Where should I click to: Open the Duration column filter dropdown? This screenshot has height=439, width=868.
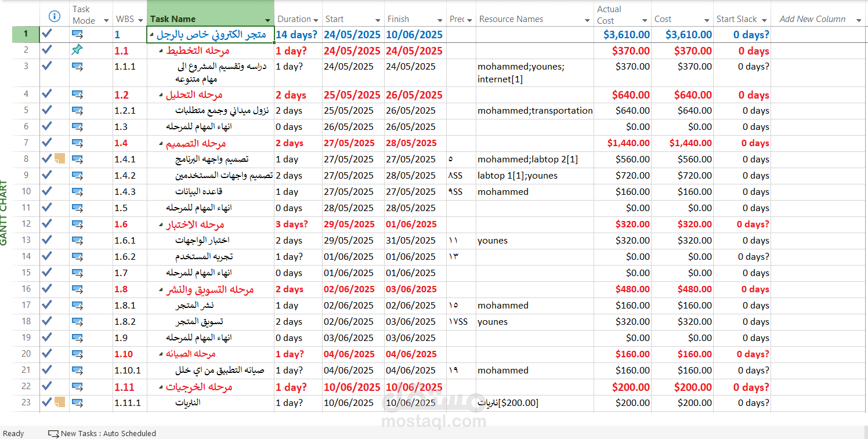pyautogui.click(x=316, y=20)
